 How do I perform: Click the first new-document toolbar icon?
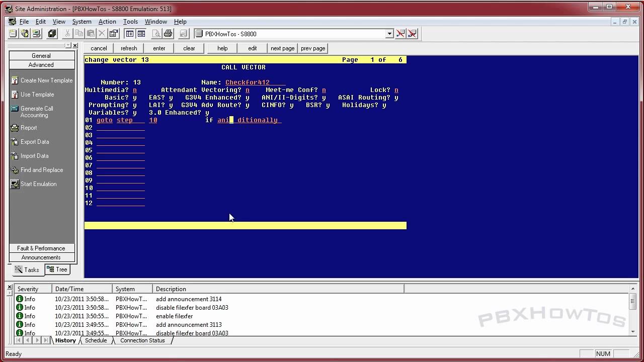[x=13, y=34]
